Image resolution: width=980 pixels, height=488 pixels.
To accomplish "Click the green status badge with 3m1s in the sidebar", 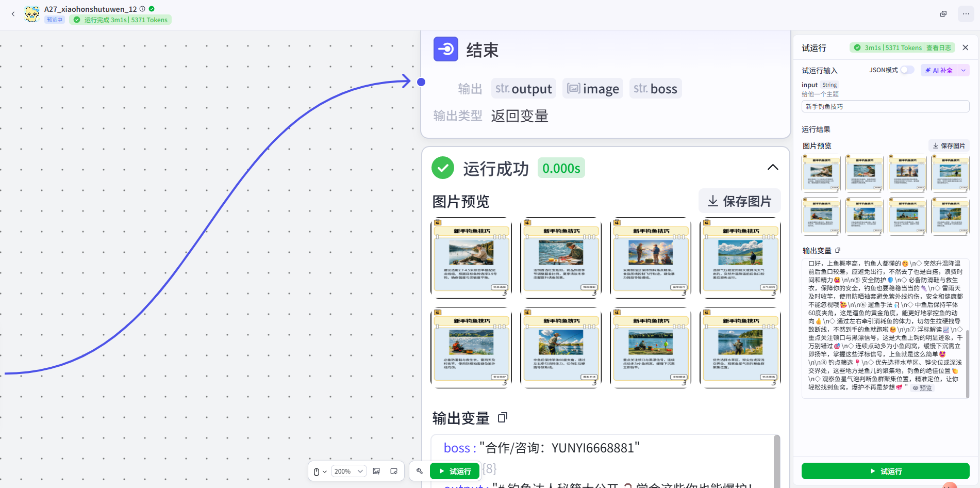I will [902, 47].
